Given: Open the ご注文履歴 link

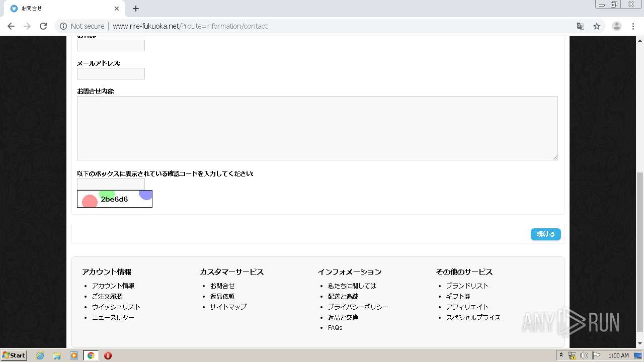Looking at the screenshot, I should (107, 296).
